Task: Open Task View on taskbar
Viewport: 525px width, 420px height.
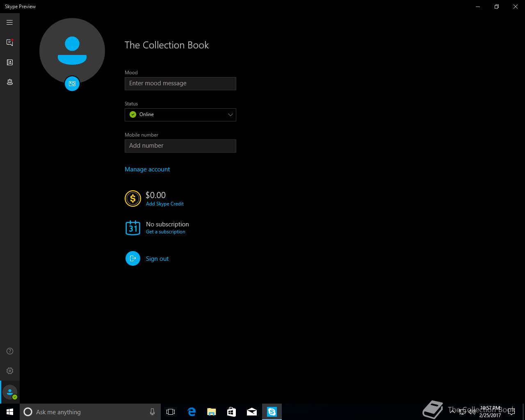Action: point(171,412)
